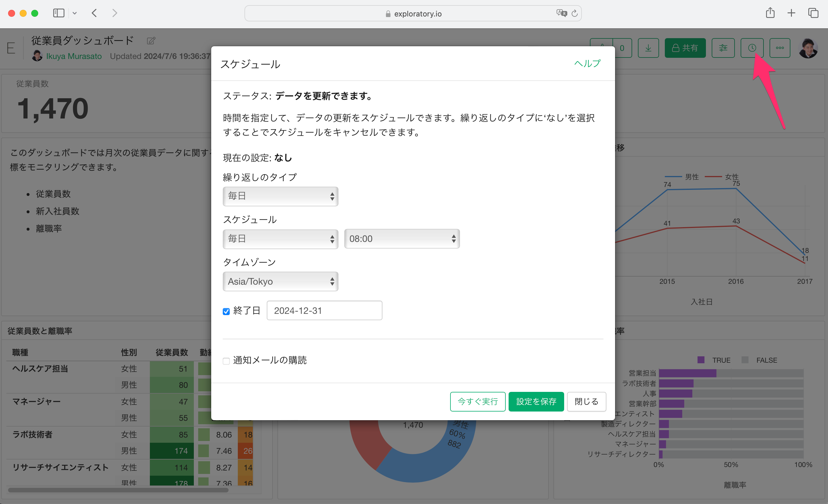Open the settings sliders icon
The width and height of the screenshot is (828, 504).
pyautogui.click(x=723, y=48)
